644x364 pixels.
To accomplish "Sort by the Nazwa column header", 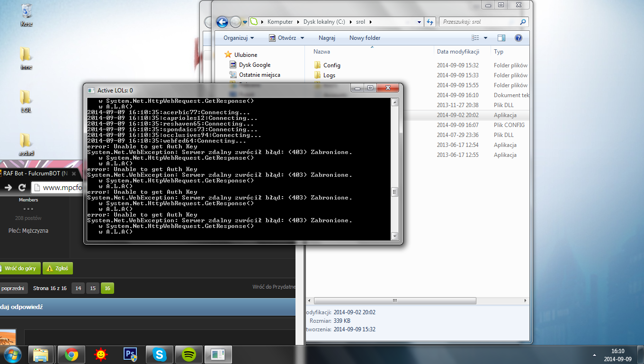I will [322, 52].
